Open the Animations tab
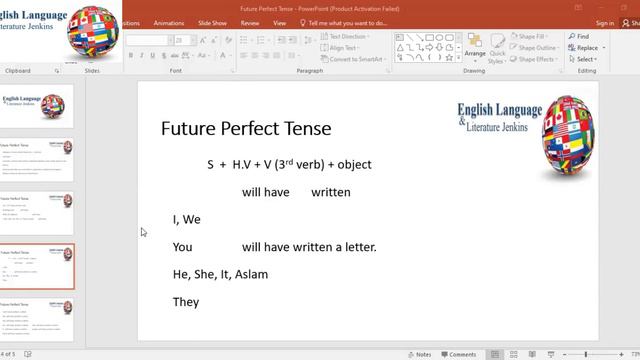Image resolution: width=640 pixels, height=360 pixels. (x=169, y=23)
